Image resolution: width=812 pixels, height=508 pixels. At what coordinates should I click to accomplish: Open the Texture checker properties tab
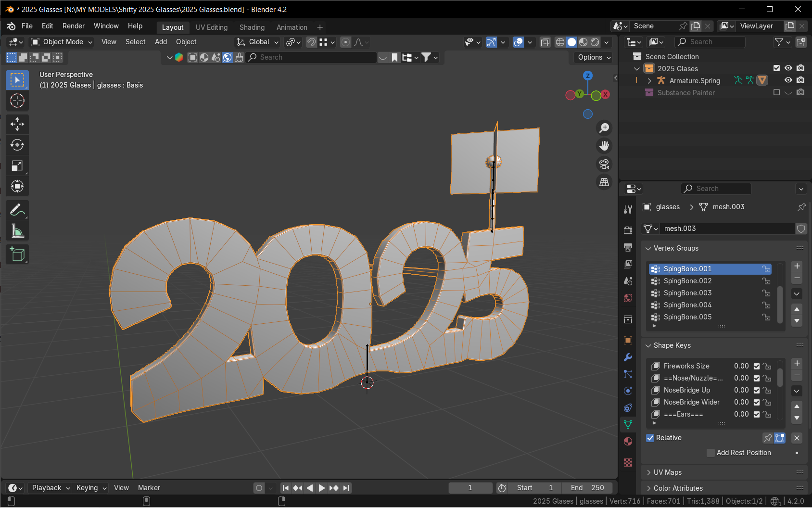tap(628, 462)
